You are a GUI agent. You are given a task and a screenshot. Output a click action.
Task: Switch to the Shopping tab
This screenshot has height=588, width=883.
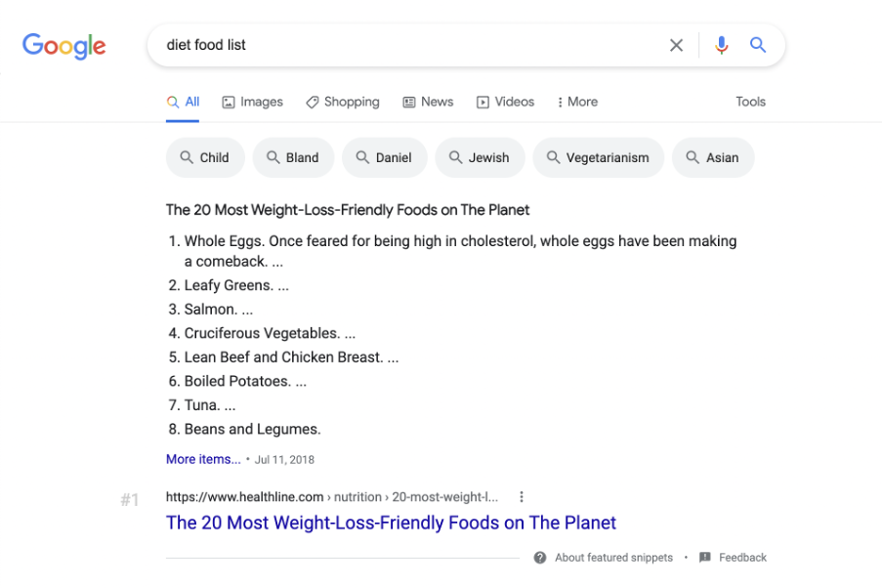343,102
